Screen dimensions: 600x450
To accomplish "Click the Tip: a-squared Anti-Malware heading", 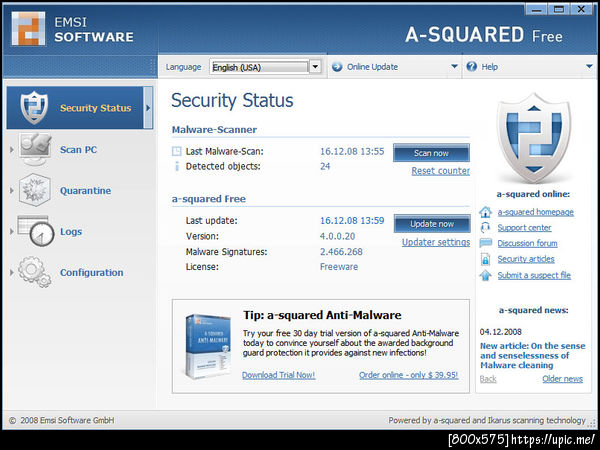I will click(322, 315).
